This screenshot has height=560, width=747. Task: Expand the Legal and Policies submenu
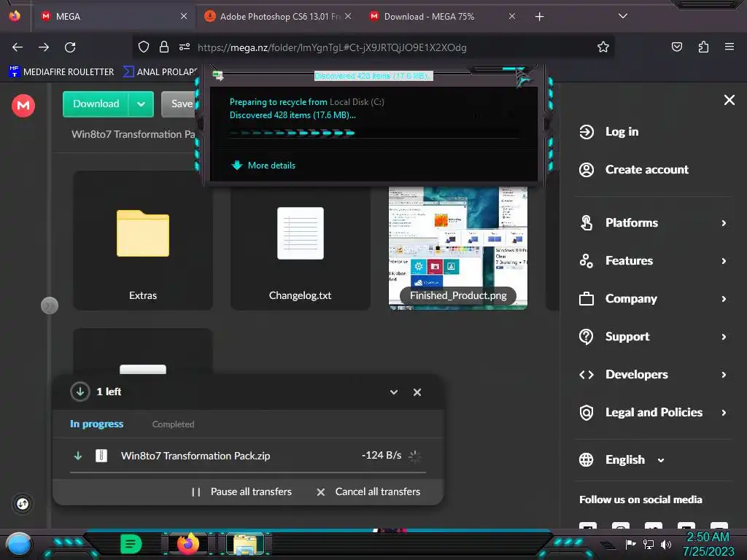[724, 413]
